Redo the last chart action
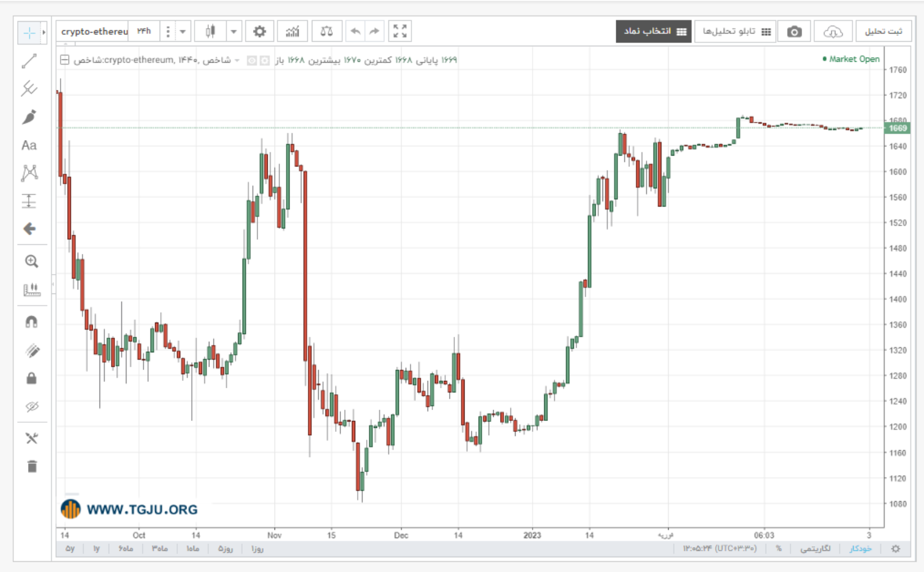Viewport: 924px width, 572px height. coord(374,31)
